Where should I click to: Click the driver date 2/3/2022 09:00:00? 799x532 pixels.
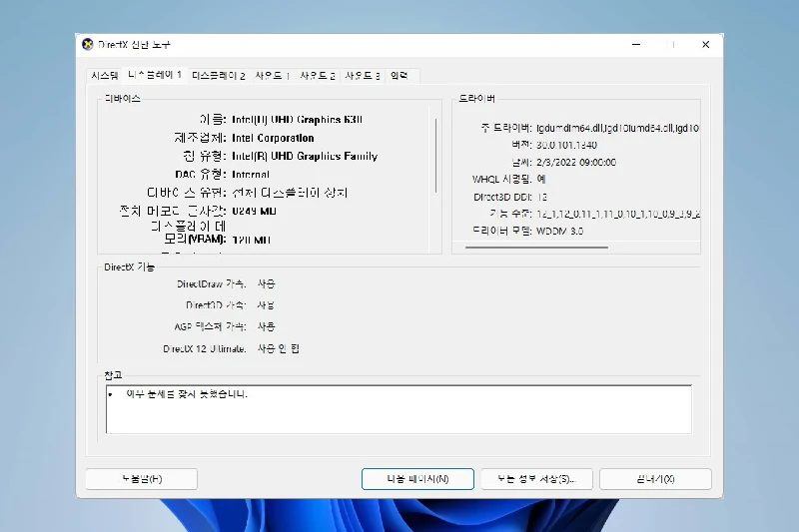tap(576, 163)
